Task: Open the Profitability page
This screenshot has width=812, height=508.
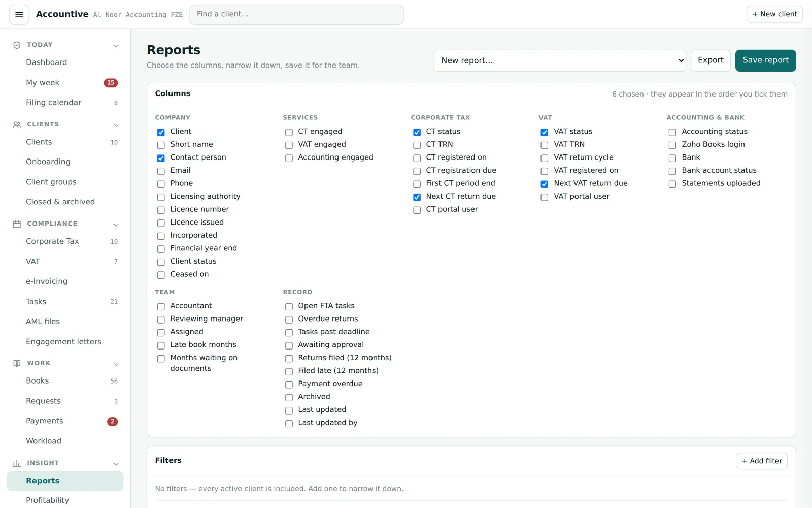Action: coord(65,500)
